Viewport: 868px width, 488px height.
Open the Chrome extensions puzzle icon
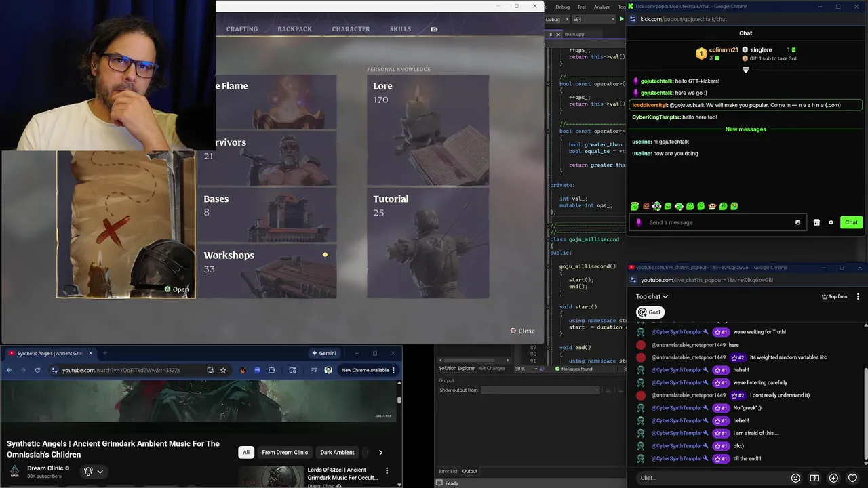pos(271,370)
